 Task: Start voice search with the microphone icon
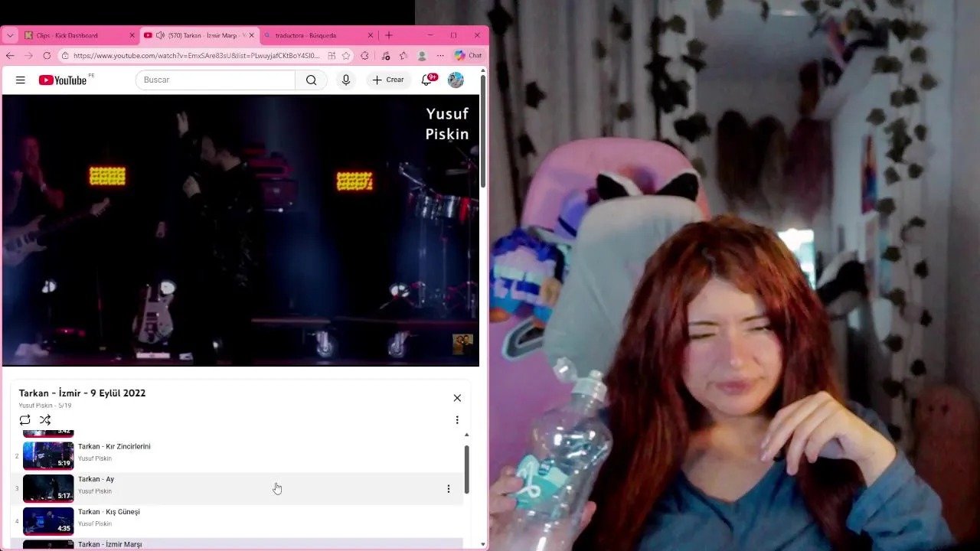click(x=346, y=80)
